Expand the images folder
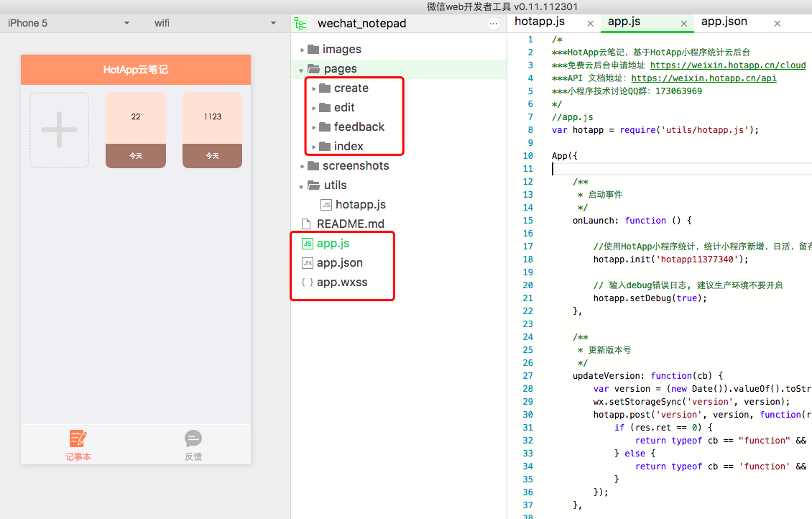Screen dimensions: 812x519 pos(303,50)
